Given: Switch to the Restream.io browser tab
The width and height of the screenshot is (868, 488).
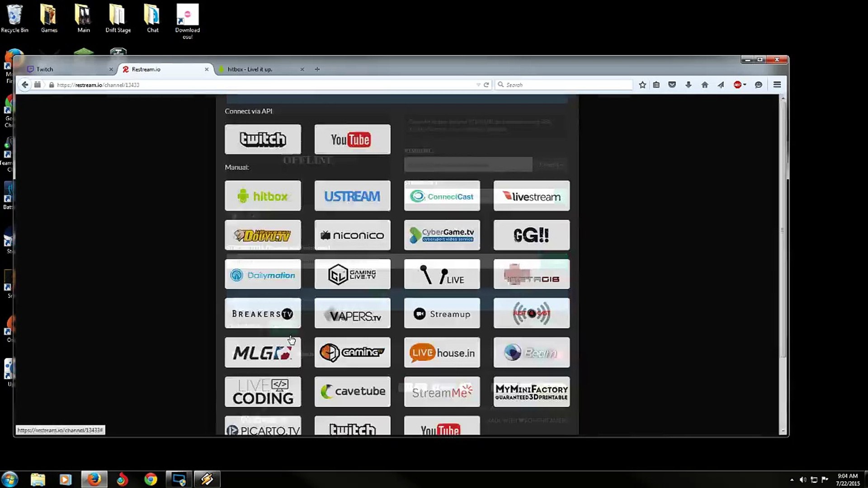Looking at the screenshot, I should 165,69.
